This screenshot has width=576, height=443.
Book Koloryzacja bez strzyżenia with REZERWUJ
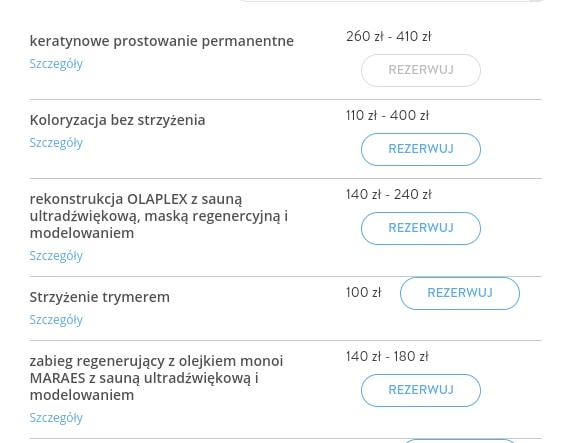[x=421, y=149]
